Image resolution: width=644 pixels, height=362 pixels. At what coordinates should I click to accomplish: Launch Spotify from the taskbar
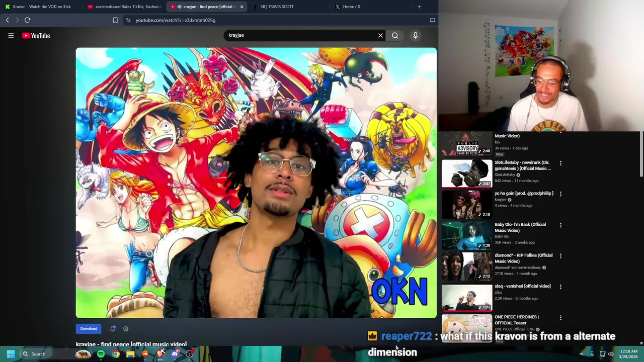point(101,354)
